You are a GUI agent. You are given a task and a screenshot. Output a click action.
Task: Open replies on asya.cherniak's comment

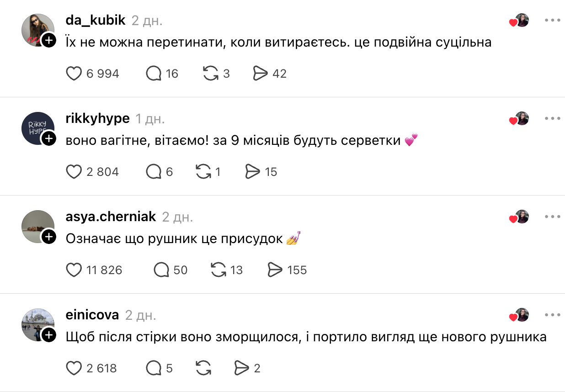[x=161, y=270]
